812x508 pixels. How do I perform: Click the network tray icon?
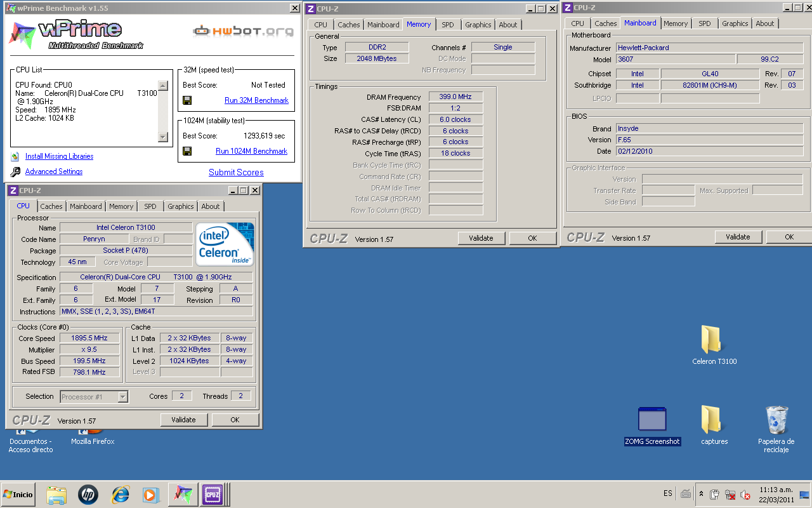click(x=730, y=494)
